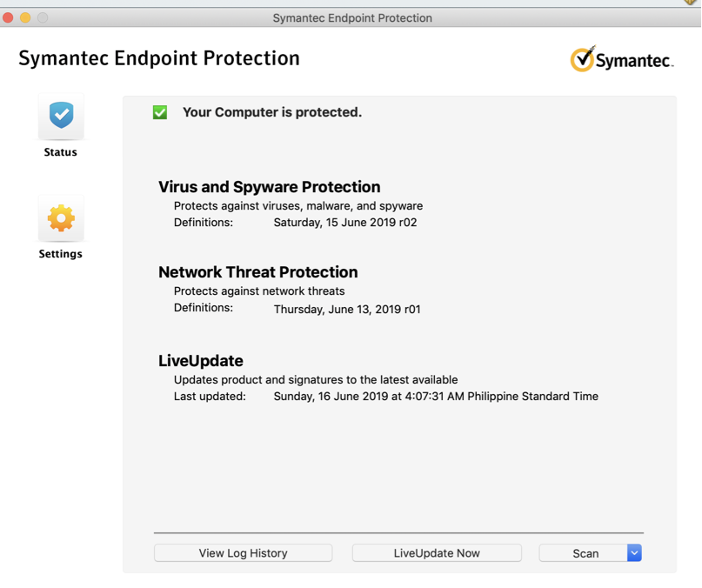Minimize the window with yellow button
The width and height of the screenshot is (702, 588).
(x=25, y=18)
